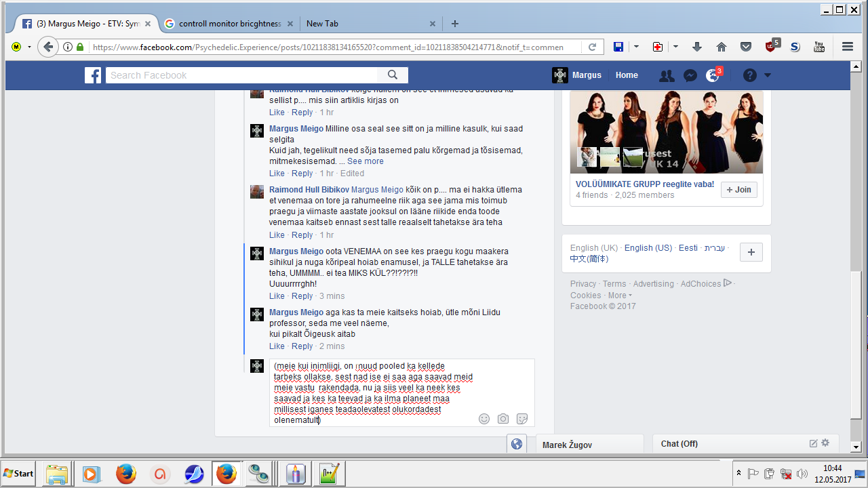Go back with the browser back arrow
This screenshot has height=488, width=868.
[47, 47]
